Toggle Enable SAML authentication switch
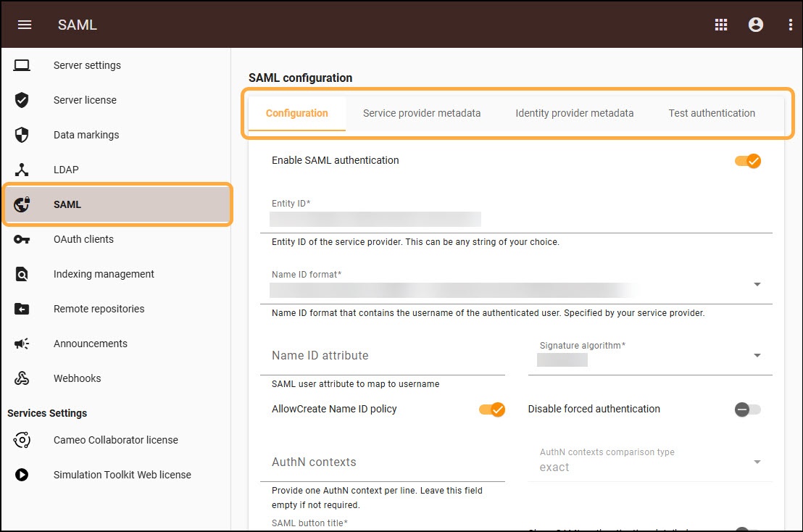Screen dimensions: 803x532 747,160
